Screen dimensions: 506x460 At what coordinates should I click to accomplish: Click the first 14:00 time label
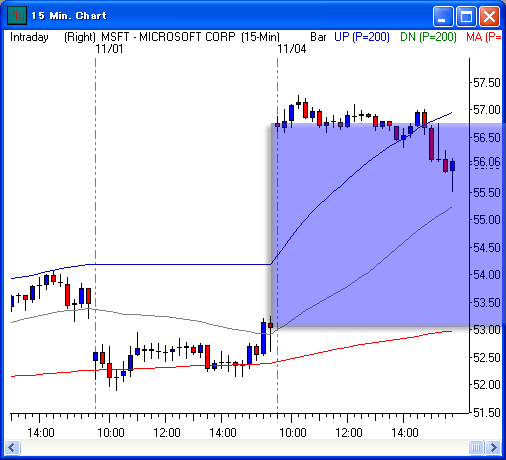click(41, 433)
